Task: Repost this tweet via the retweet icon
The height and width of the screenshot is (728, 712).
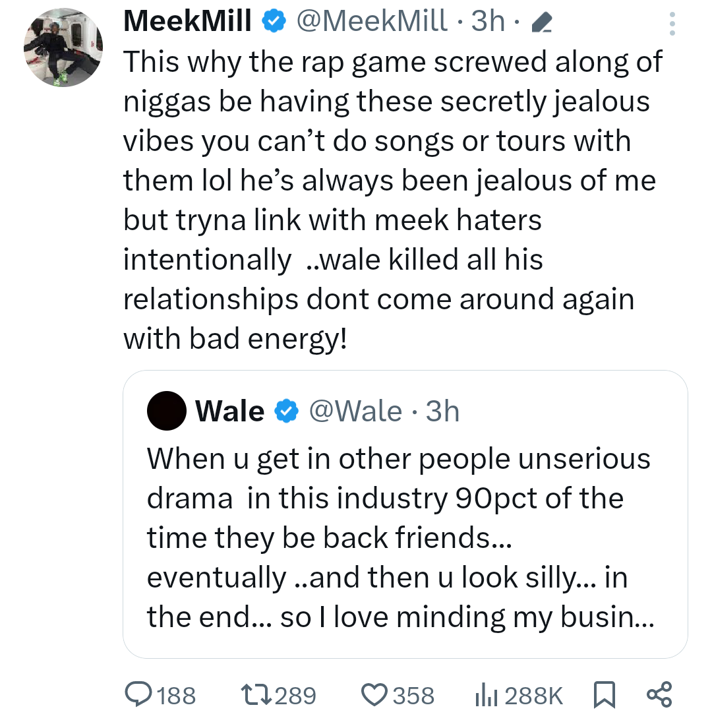Action: click(x=256, y=696)
